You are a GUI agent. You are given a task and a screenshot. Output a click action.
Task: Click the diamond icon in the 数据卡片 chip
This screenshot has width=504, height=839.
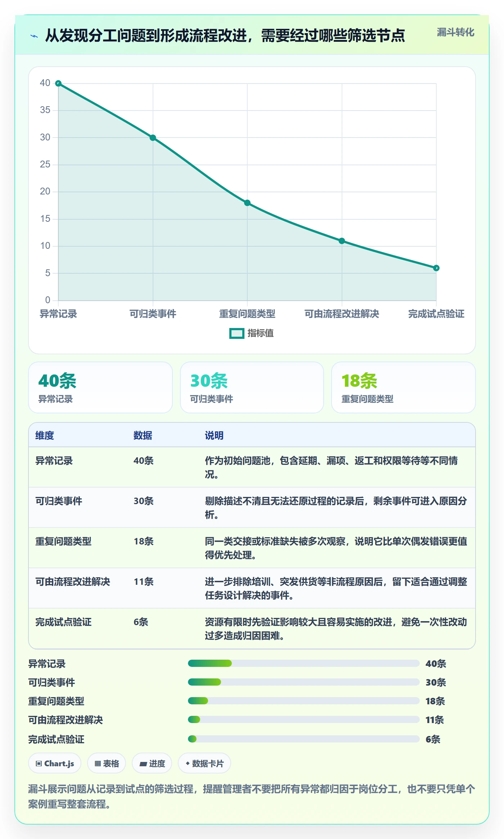coord(188,763)
